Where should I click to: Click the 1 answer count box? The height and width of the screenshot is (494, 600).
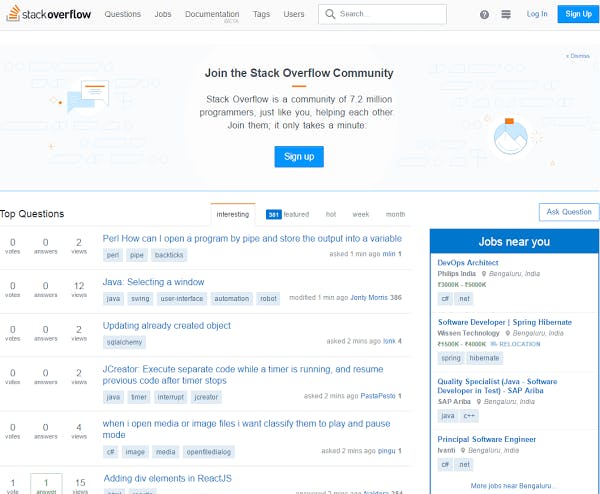click(x=46, y=484)
